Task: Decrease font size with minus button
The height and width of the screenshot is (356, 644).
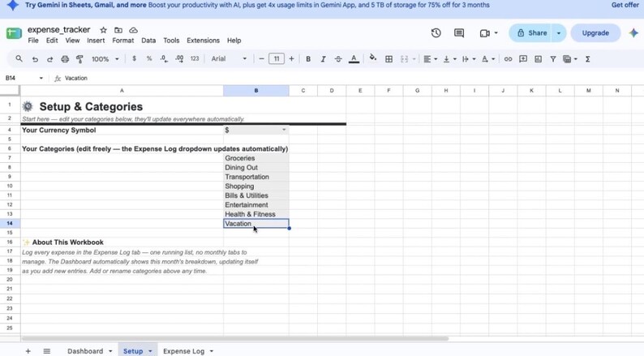Action: pyautogui.click(x=261, y=58)
